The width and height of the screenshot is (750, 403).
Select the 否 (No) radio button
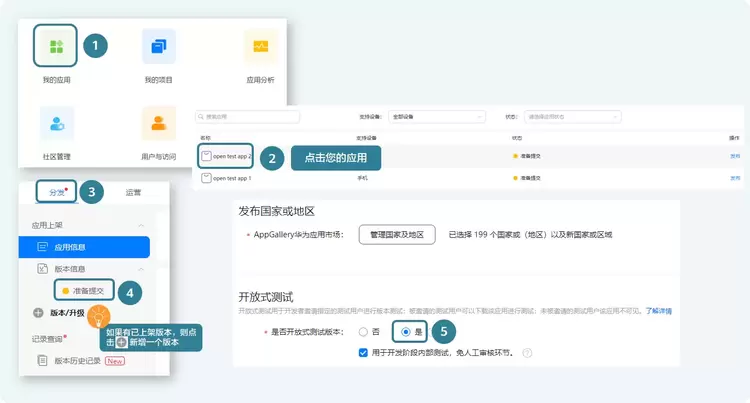coord(363,332)
